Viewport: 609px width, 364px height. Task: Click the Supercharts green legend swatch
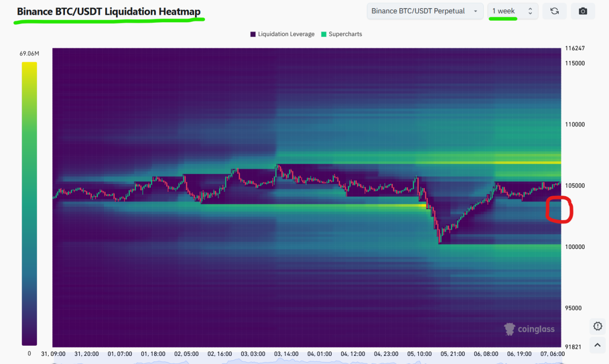324,34
